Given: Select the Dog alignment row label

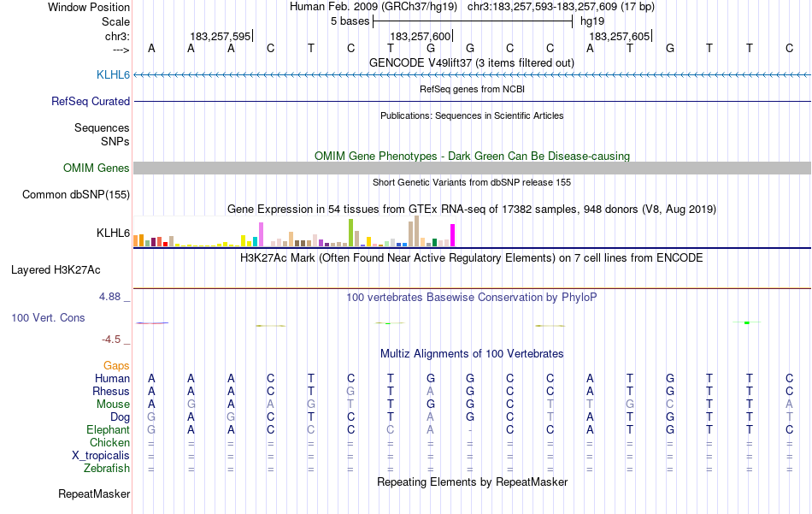Looking at the screenshot, I should point(120,417).
